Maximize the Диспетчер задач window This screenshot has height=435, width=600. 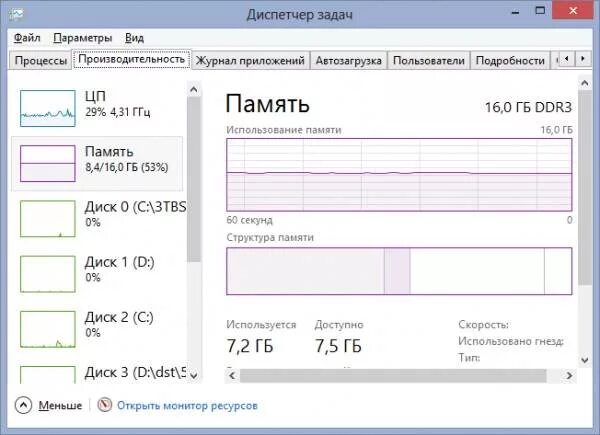pyautogui.click(x=540, y=11)
